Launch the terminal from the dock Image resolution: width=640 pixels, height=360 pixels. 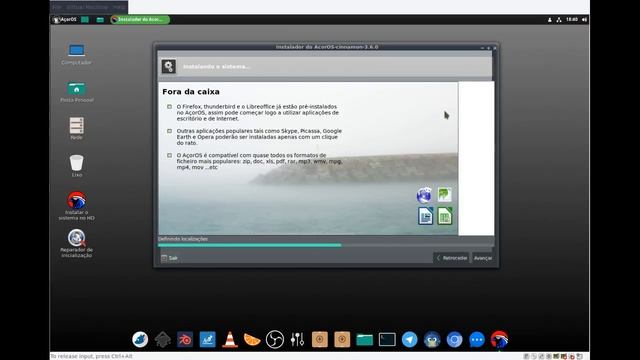pyautogui.click(x=387, y=339)
